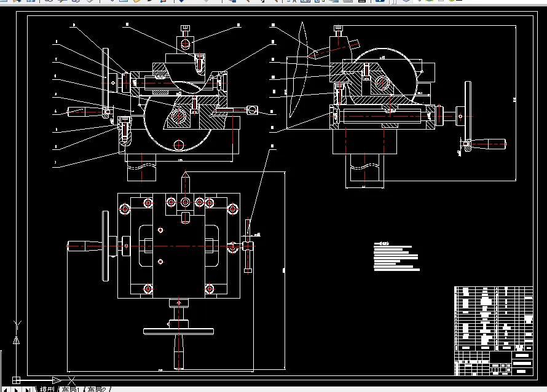547x392 pixels.
Task: Redo the last action
Action: click(x=206, y=2)
